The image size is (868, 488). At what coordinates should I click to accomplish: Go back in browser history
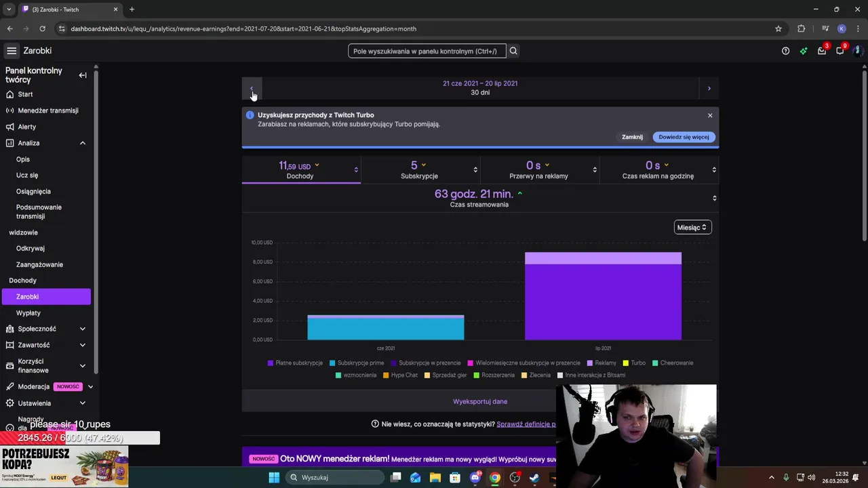coord(9,28)
